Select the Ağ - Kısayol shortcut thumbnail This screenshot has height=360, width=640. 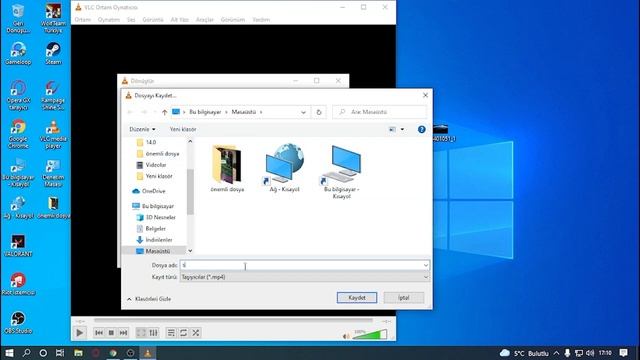point(284,168)
